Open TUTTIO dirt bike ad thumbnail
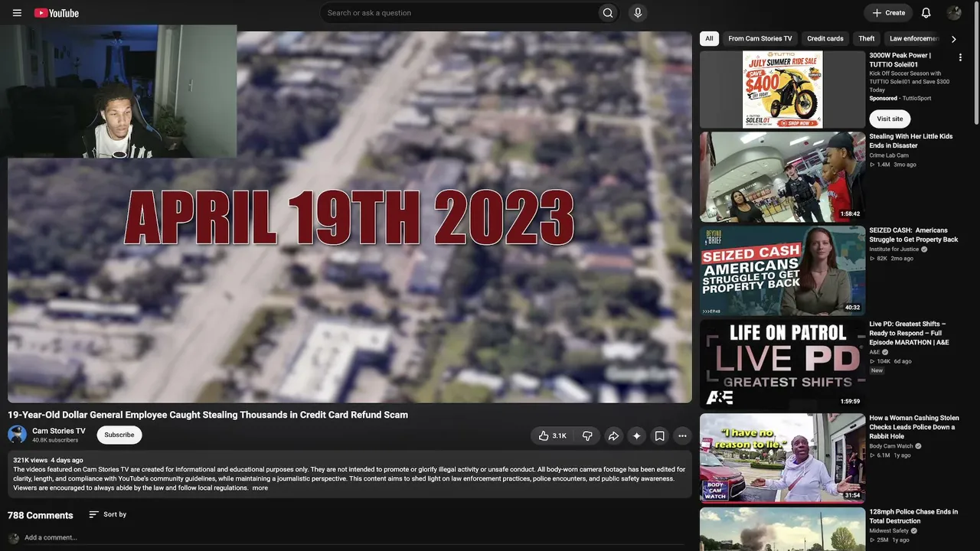Viewport: 980px width, 551px height. point(782,90)
